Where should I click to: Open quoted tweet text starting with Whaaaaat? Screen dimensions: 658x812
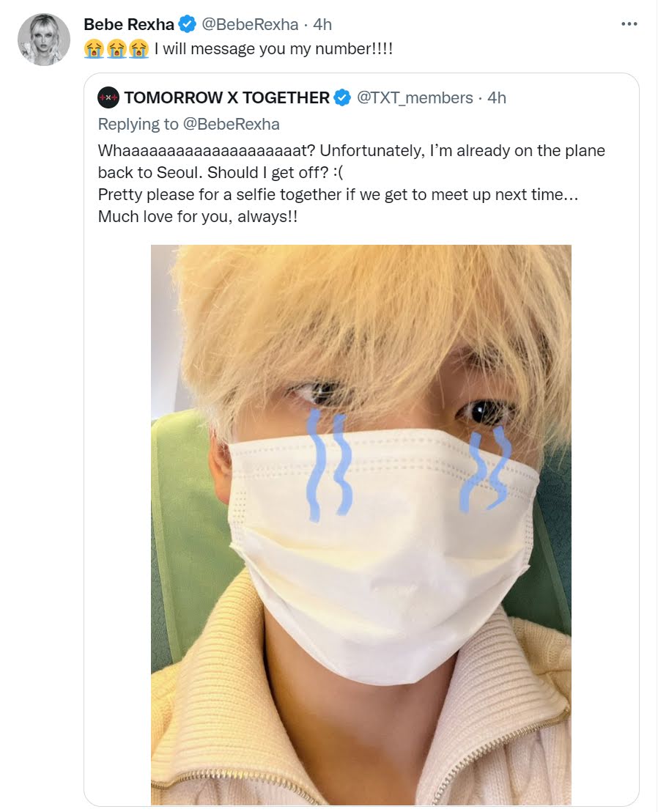352,161
